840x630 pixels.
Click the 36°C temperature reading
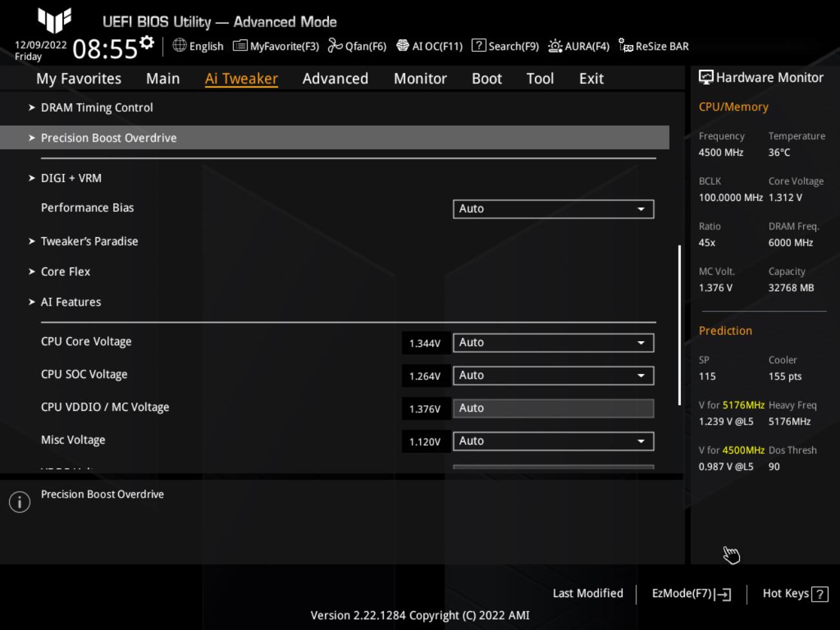[x=779, y=152]
